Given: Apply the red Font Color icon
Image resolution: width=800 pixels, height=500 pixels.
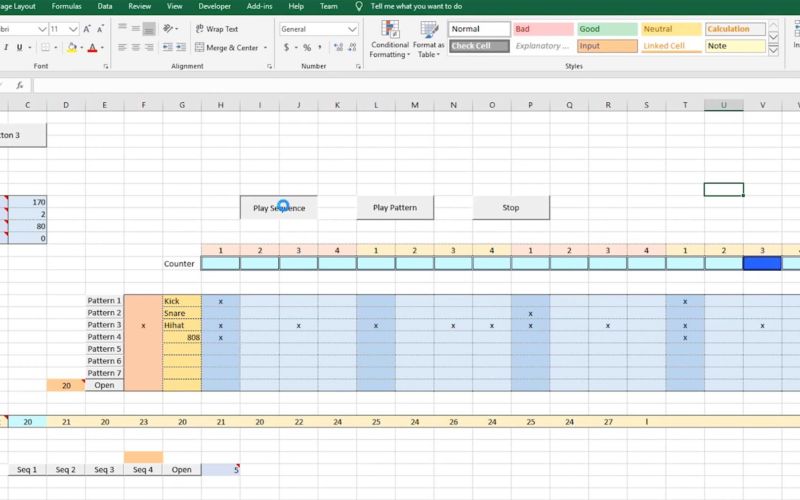Looking at the screenshot, I should pos(93,47).
